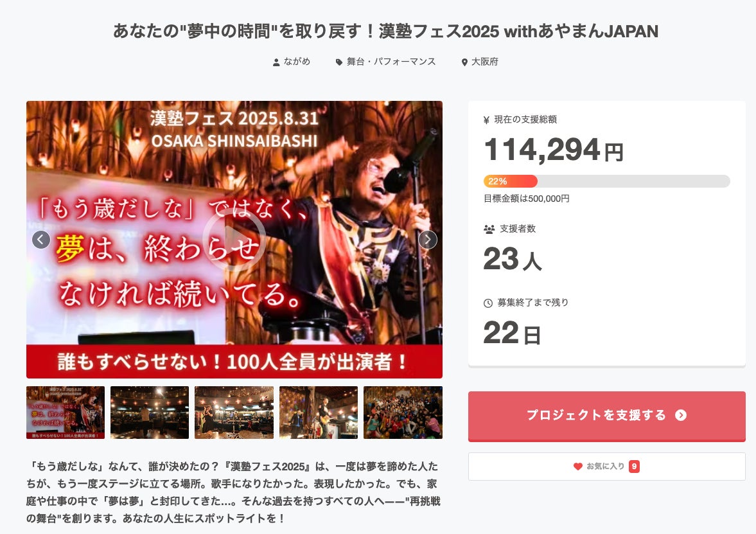Click the 22% funding progress bar
The height and width of the screenshot is (534, 756).
coord(606,181)
